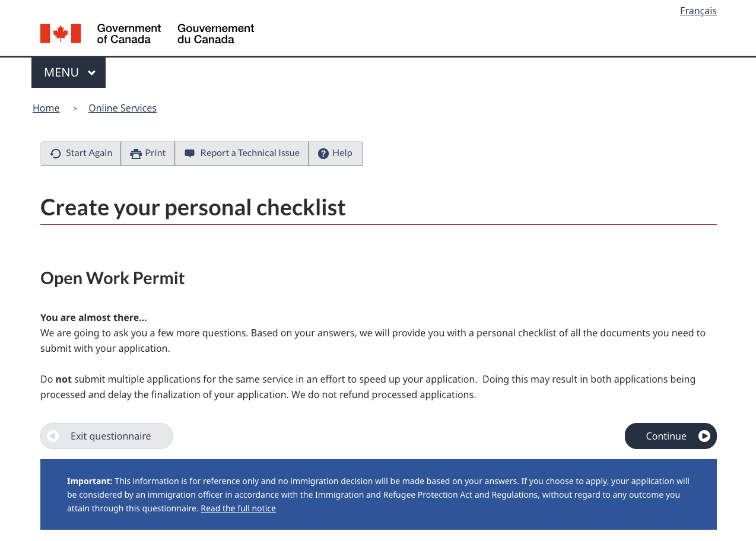This screenshot has height=541, width=756.
Task: Click the right arrow icon on Continue
Action: pyautogui.click(x=704, y=436)
